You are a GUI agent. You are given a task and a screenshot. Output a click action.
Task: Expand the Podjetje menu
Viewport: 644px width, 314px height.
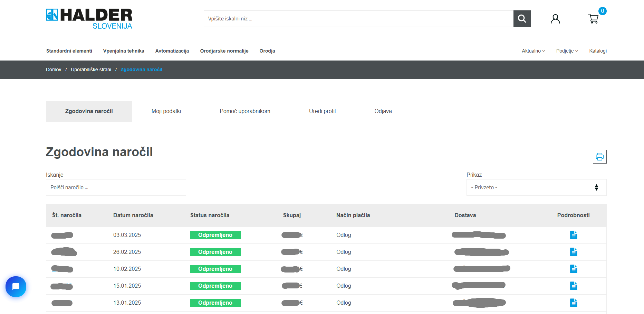[x=567, y=51]
